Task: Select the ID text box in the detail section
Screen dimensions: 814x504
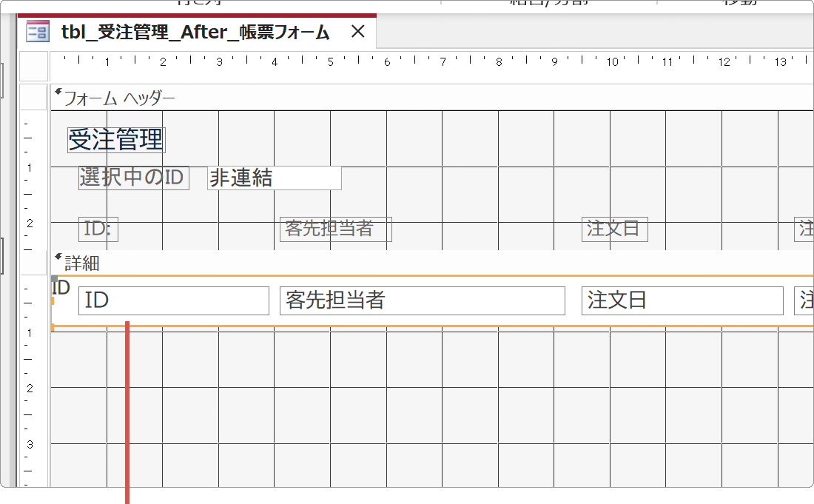Action: [x=174, y=300]
